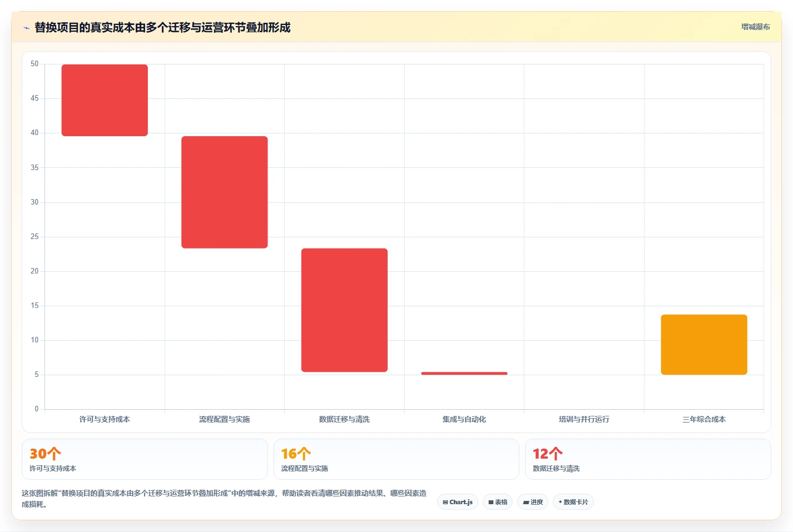Open the 30个 许可与支持成本 data card
Image resolution: width=793 pixels, height=532 pixels.
pos(145,459)
